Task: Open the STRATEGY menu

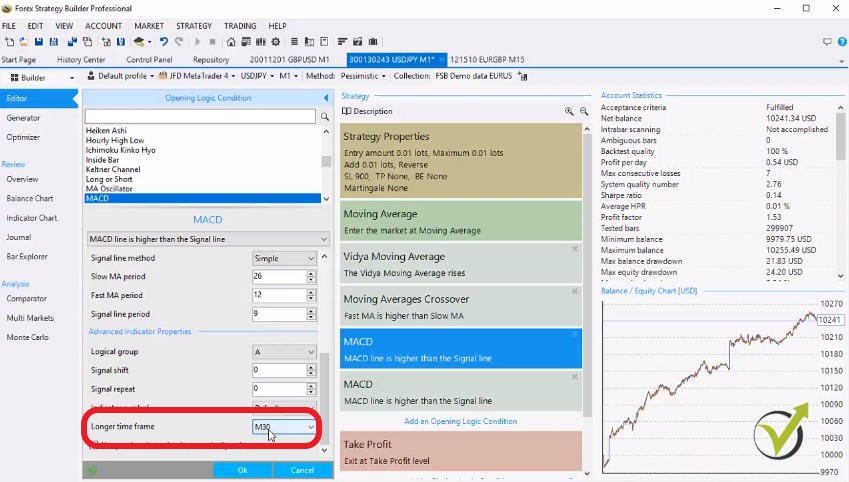Action: pos(194,26)
